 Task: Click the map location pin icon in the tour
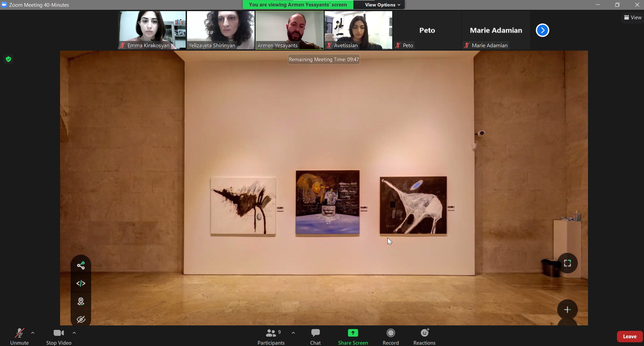point(81,301)
